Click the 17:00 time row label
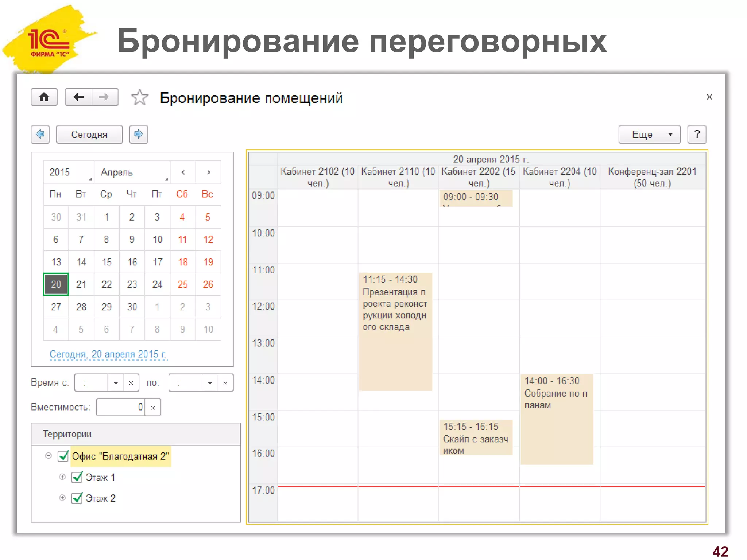 click(263, 490)
